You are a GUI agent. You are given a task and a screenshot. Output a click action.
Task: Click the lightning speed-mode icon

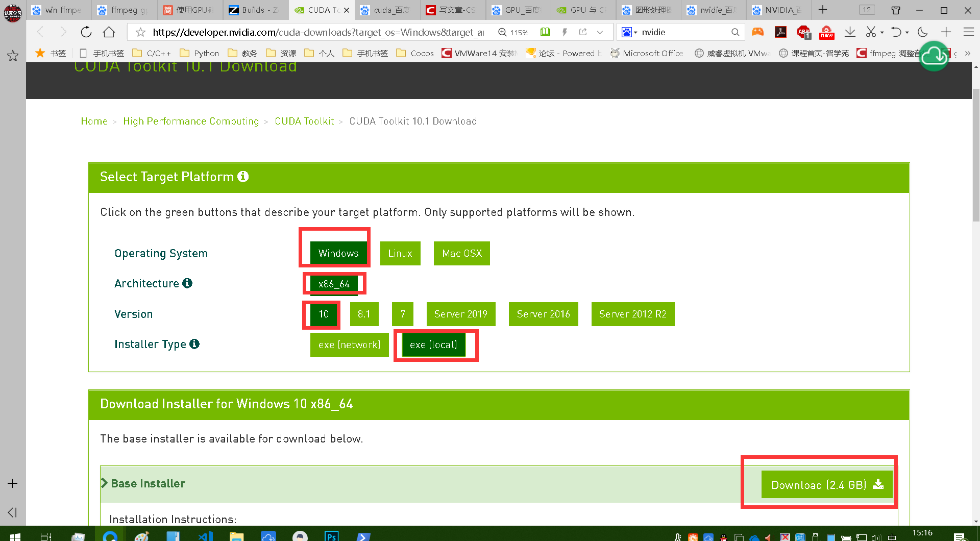click(x=565, y=32)
